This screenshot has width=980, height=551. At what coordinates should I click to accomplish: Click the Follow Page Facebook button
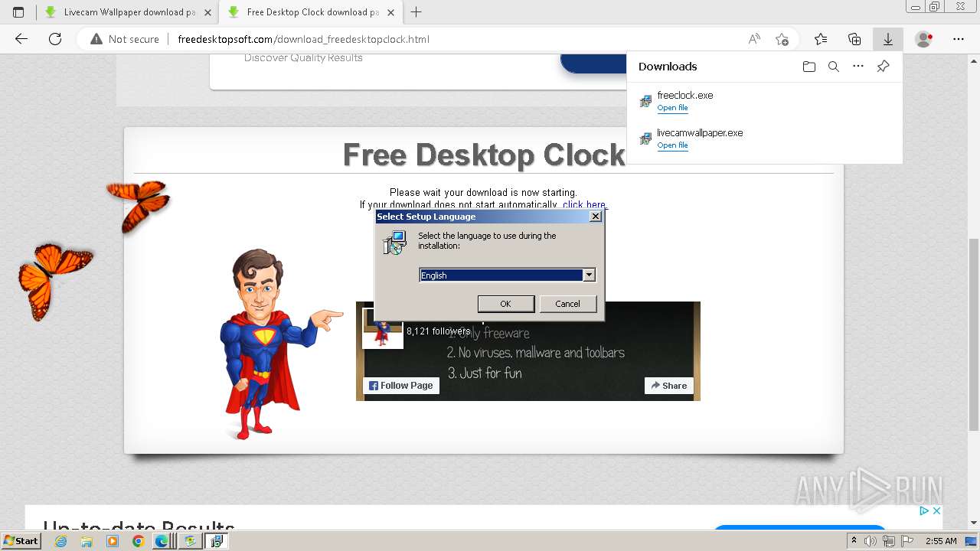[x=401, y=386]
